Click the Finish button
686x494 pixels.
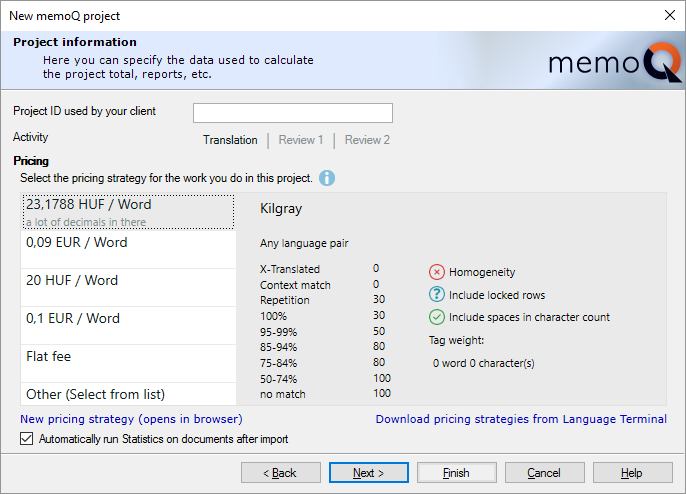456,473
